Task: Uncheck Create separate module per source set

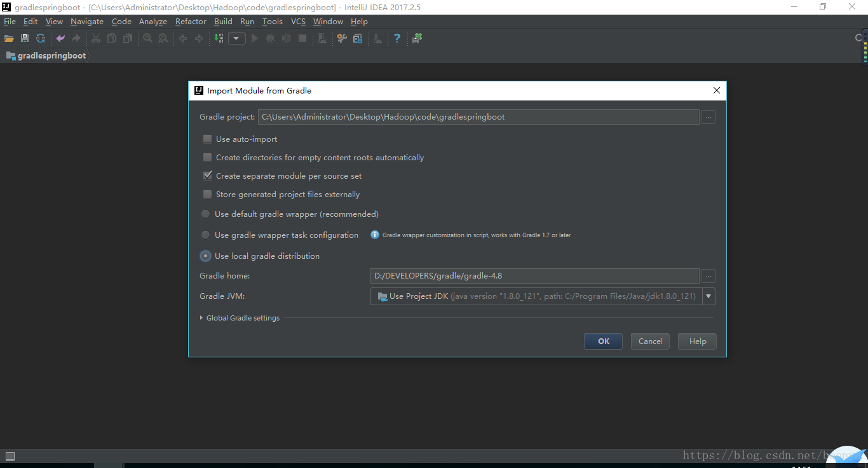Action: tap(207, 175)
